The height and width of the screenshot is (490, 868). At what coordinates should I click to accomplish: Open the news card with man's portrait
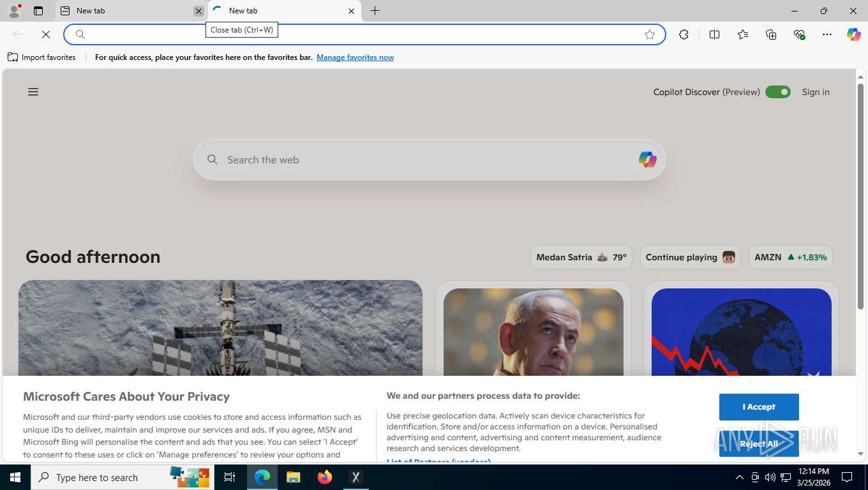(x=534, y=332)
